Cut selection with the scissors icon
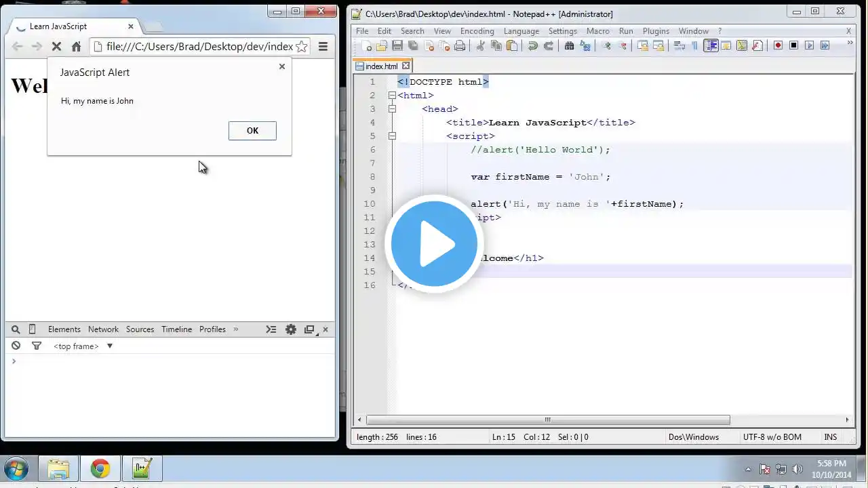The width and height of the screenshot is (868, 488). pyautogui.click(x=481, y=45)
